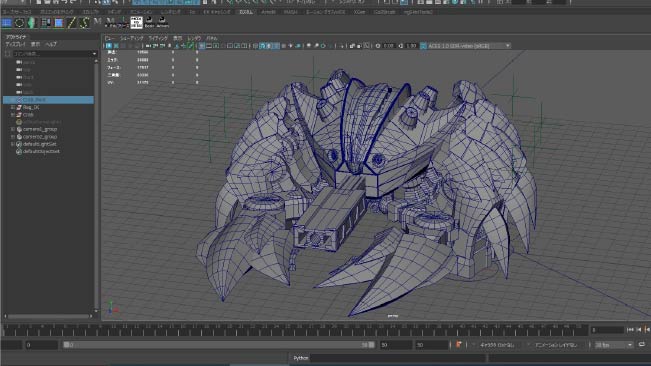Open the frame rate fps dropdown
The height and width of the screenshot is (366, 651).
pyautogui.click(x=614, y=344)
